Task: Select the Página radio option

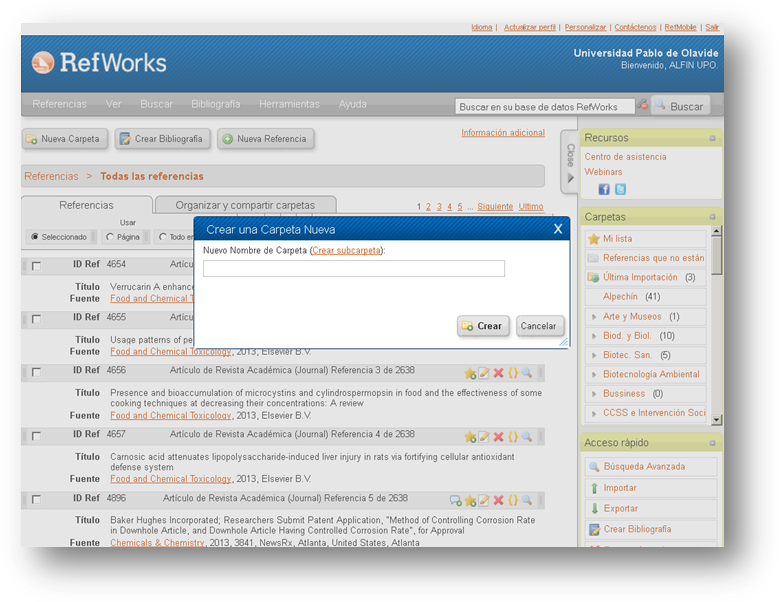Action: (110, 237)
